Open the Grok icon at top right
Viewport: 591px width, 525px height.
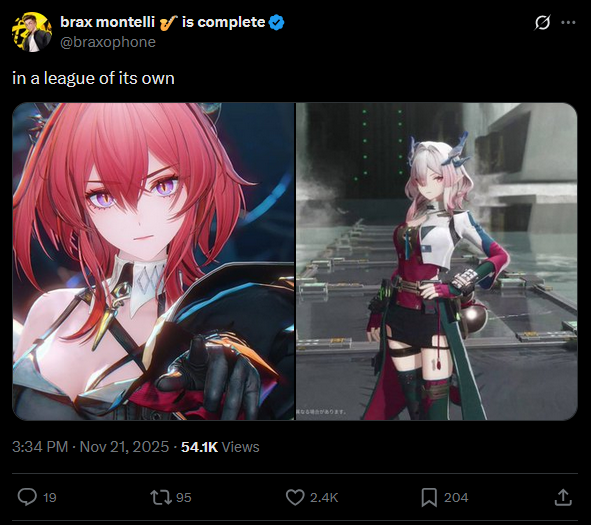point(542,22)
